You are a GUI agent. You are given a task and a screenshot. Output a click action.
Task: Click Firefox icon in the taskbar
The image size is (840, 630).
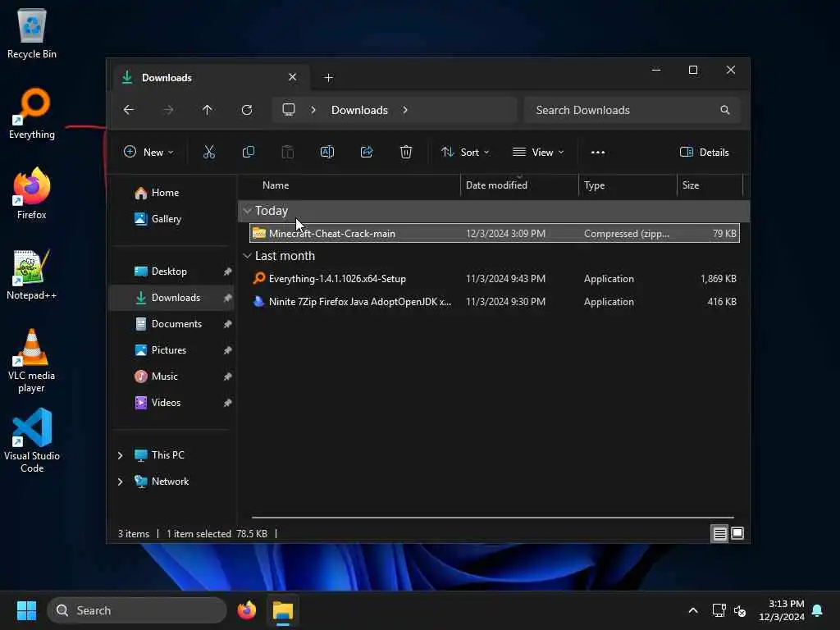click(x=247, y=610)
